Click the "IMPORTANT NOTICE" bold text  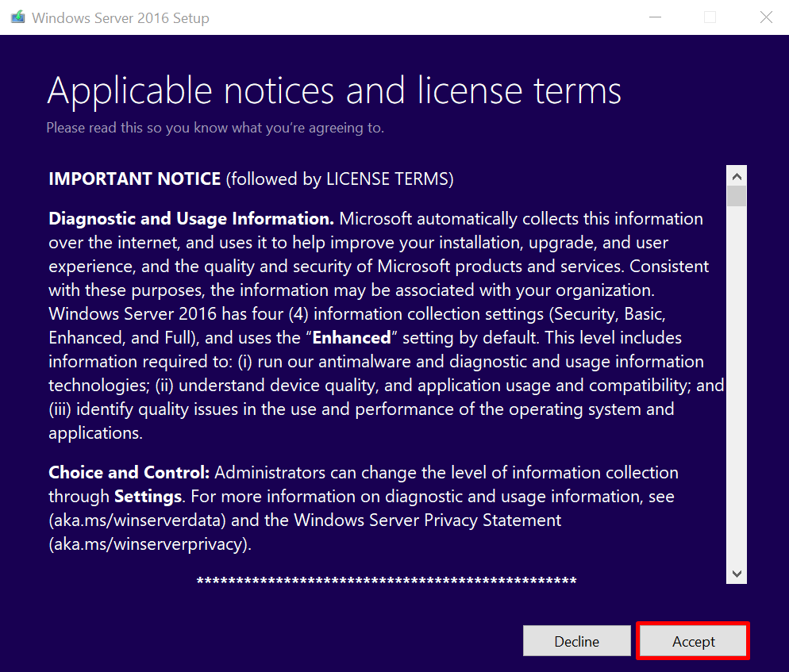[134, 179]
